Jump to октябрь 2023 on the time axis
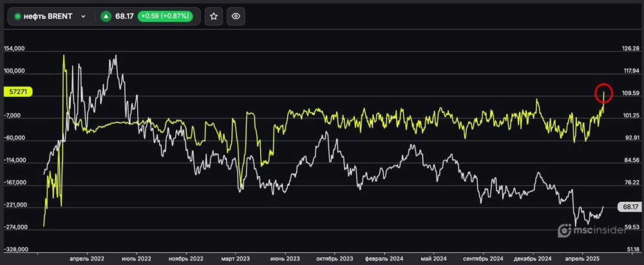 coord(334,257)
